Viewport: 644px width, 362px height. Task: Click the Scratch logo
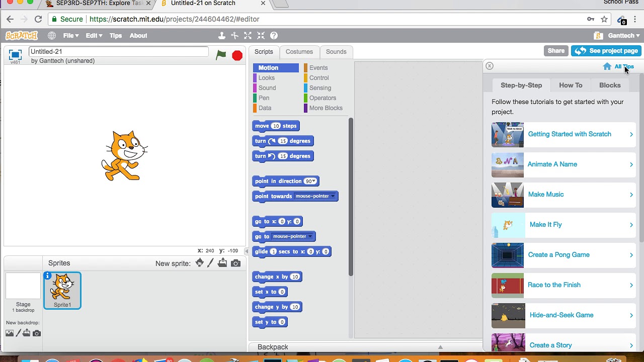click(x=22, y=36)
